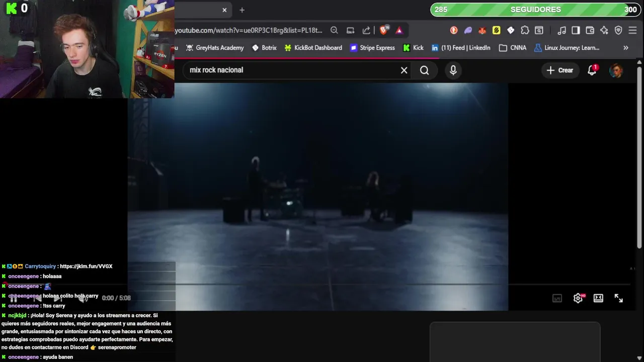Click the Carrytoquiry username in chat
The height and width of the screenshot is (362, 644).
40,266
